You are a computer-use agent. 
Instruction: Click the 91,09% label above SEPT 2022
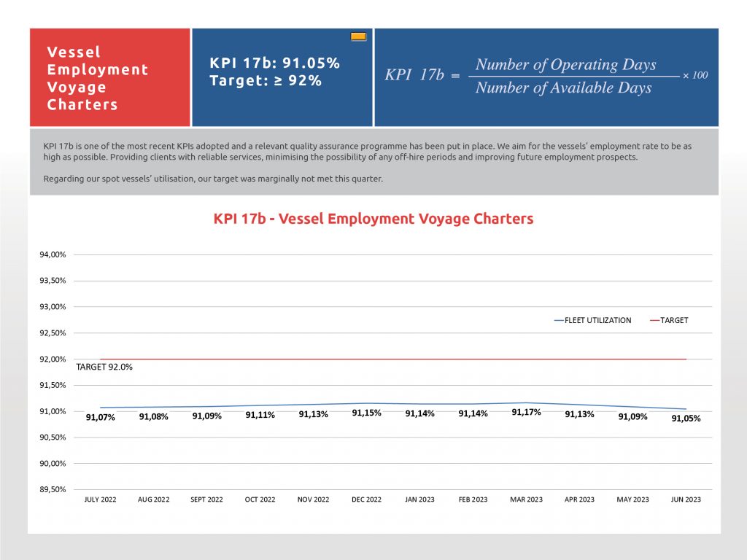pos(206,416)
